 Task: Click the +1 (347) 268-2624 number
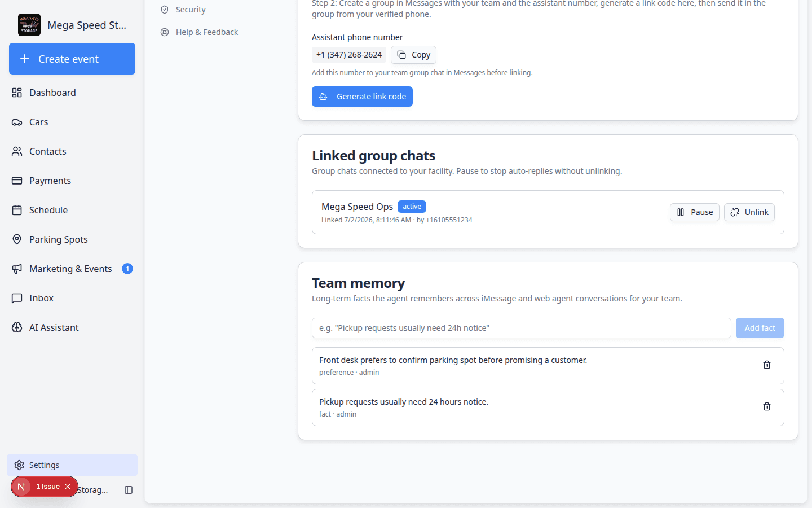pyautogui.click(x=349, y=55)
